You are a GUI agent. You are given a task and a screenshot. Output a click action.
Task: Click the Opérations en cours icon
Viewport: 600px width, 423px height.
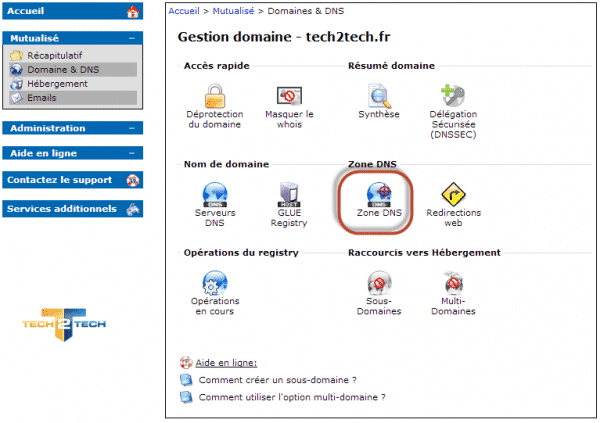214,283
